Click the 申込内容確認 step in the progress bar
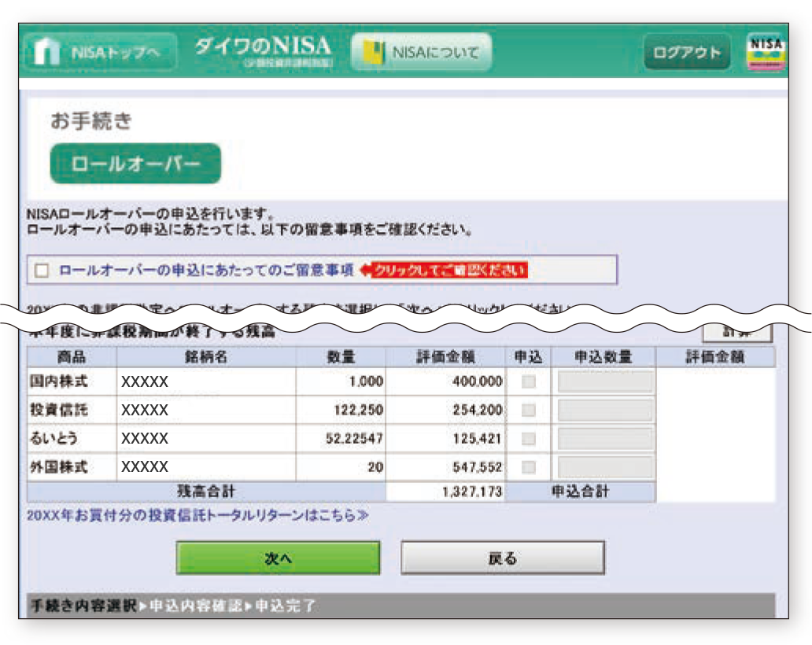812x645 pixels. [x=196, y=606]
